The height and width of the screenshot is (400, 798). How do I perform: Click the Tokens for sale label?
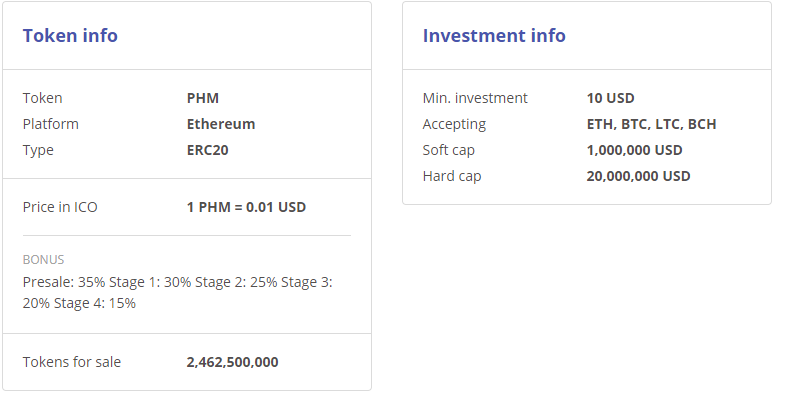pos(72,362)
